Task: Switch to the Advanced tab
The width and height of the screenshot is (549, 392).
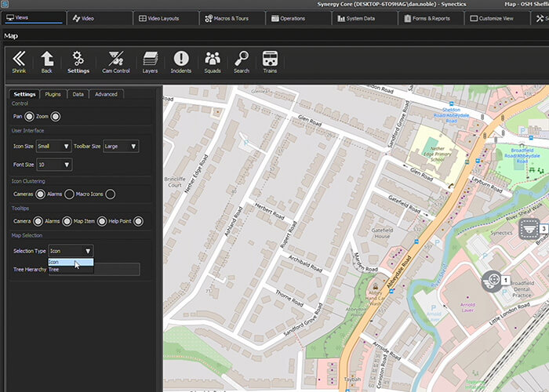Action: pyautogui.click(x=106, y=94)
